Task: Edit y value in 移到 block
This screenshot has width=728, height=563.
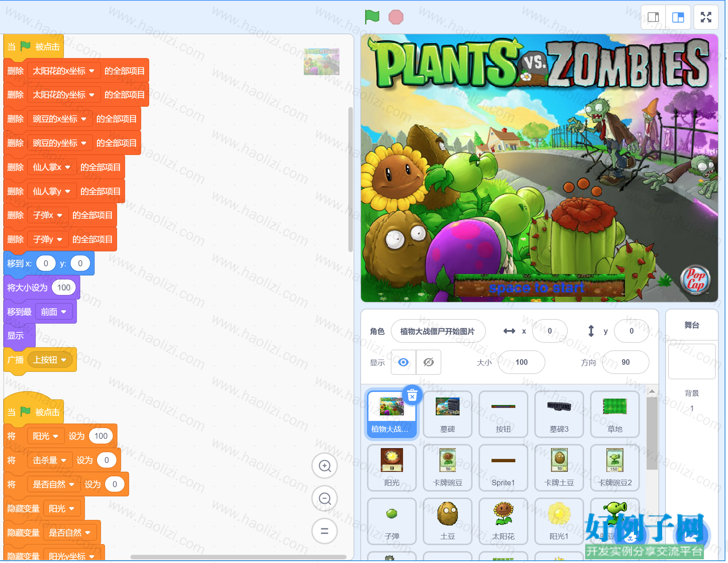Action: pos(80,264)
